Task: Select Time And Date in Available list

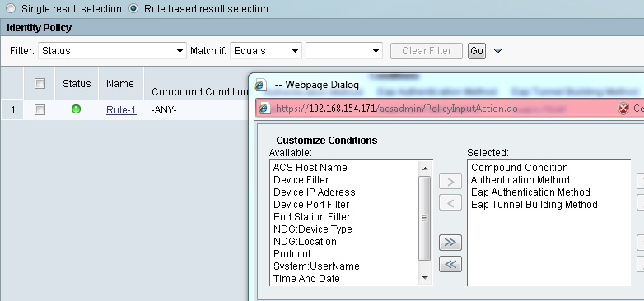Action: click(x=306, y=278)
